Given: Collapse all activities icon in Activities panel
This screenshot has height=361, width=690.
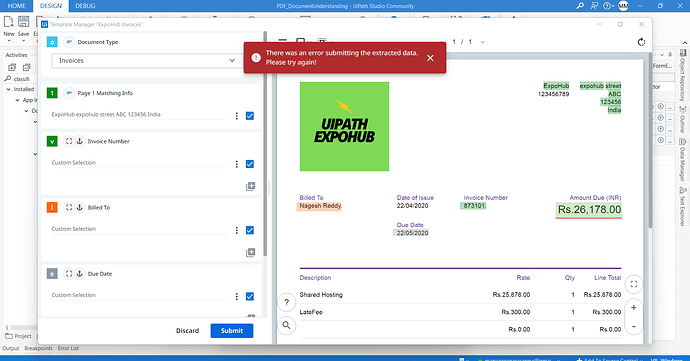Looking at the screenshot, I should click(27, 67).
